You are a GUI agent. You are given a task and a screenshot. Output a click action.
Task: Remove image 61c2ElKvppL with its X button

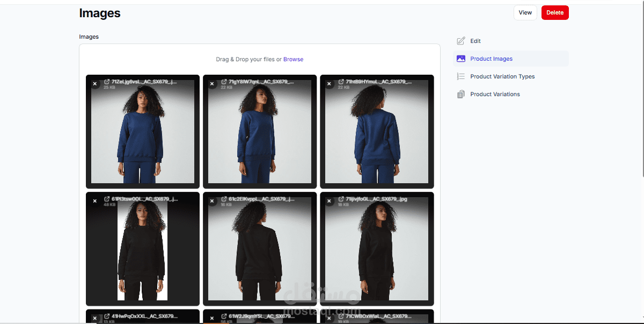[212, 201]
